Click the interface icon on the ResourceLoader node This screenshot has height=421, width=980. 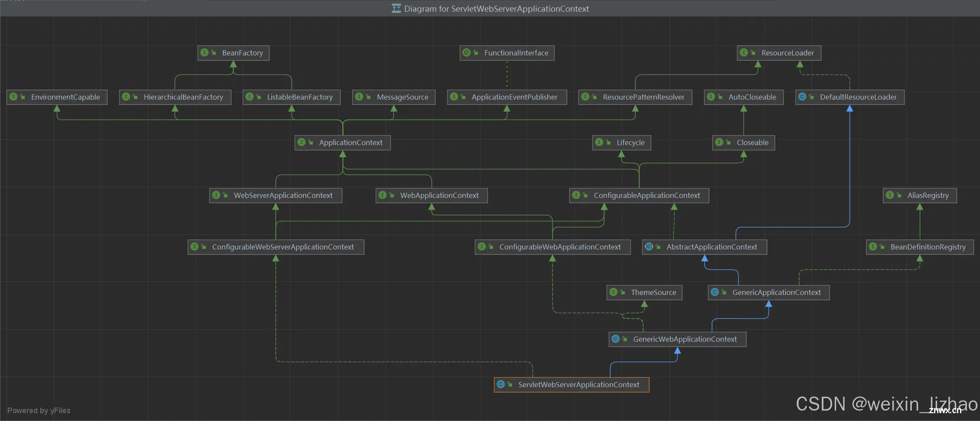(744, 52)
